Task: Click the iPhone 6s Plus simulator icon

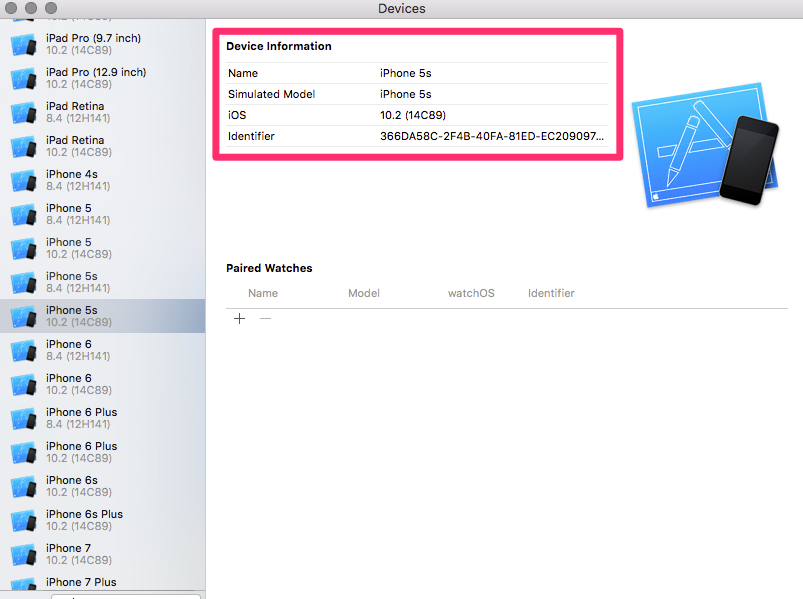Action: [24, 521]
